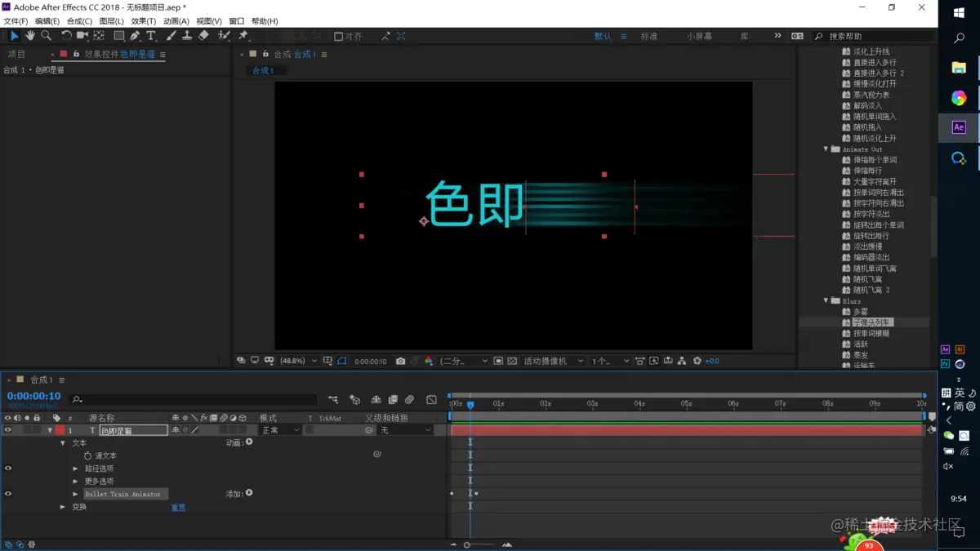Open the parent 无 dropdown
980x551 pixels.
[406, 430]
